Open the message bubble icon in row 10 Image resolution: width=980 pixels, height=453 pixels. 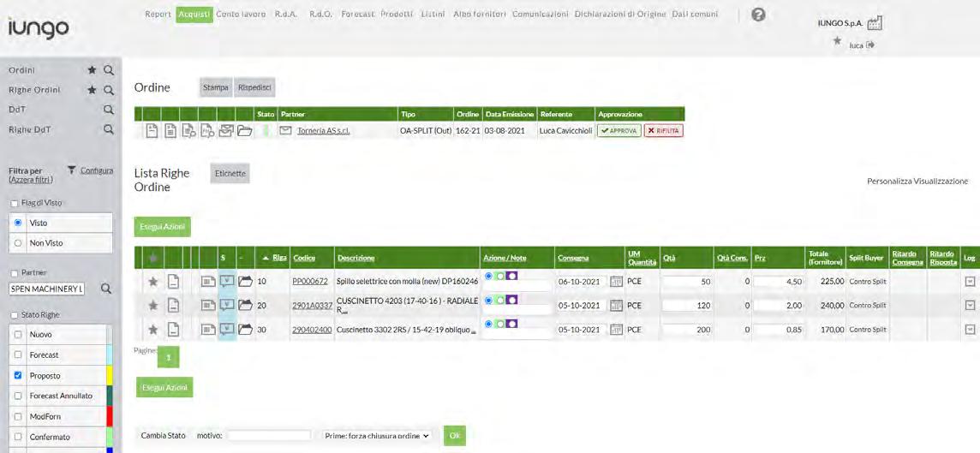tap(227, 282)
